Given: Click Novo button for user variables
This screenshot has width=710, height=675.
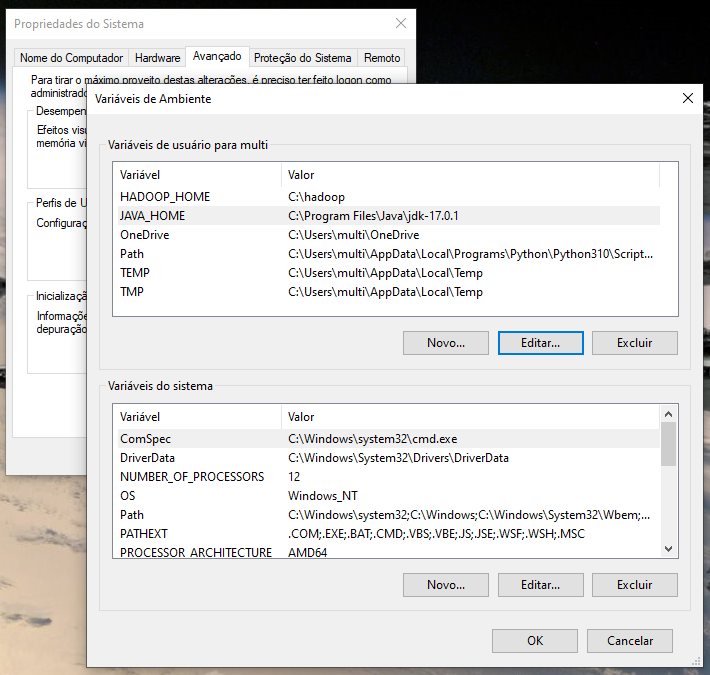Looking at the screenshot, I should point(446,343).
